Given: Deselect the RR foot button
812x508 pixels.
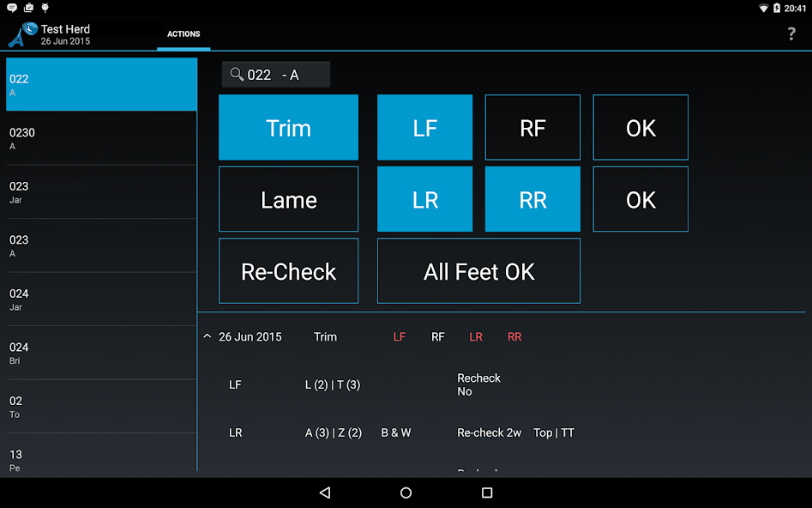Looking at the screenshot, I should pyautogui.click(x=532, y=199).
